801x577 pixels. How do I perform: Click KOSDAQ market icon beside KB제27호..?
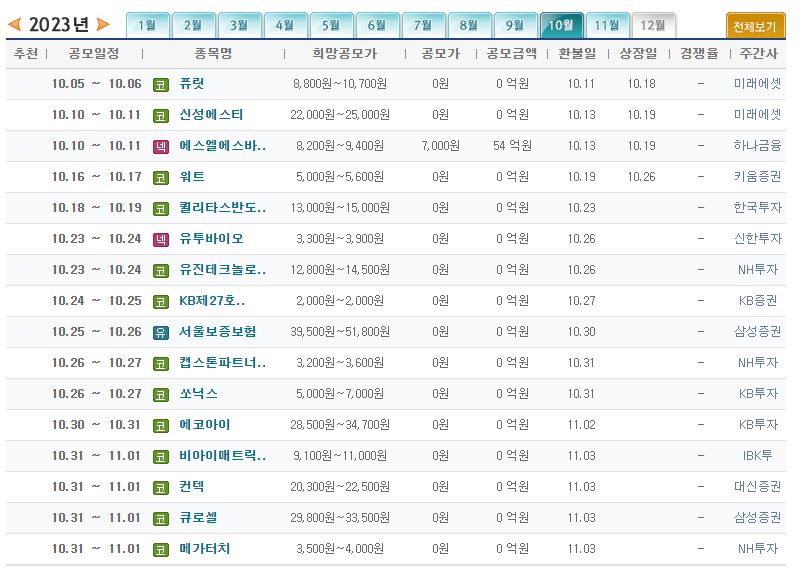pyautogui.click(x=161, y=302)
